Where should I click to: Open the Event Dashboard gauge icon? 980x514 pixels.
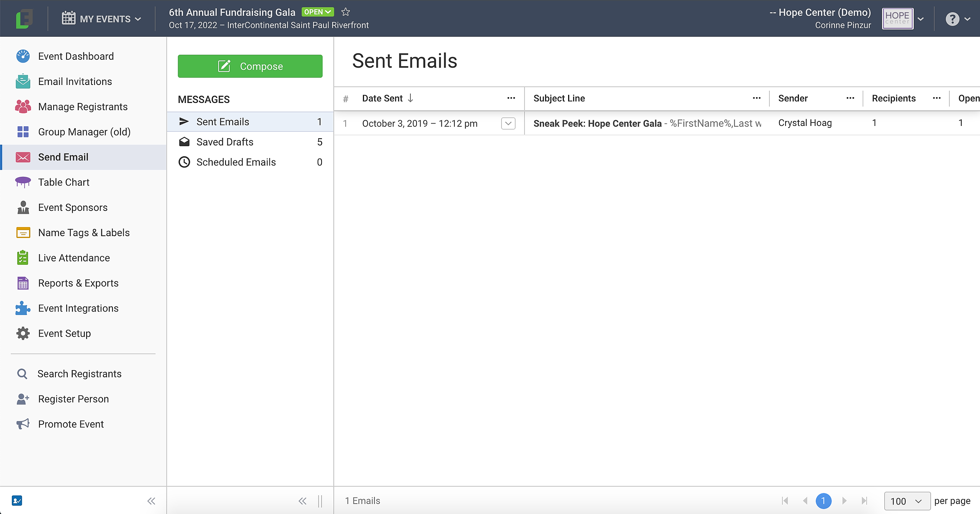pos(23,56)
